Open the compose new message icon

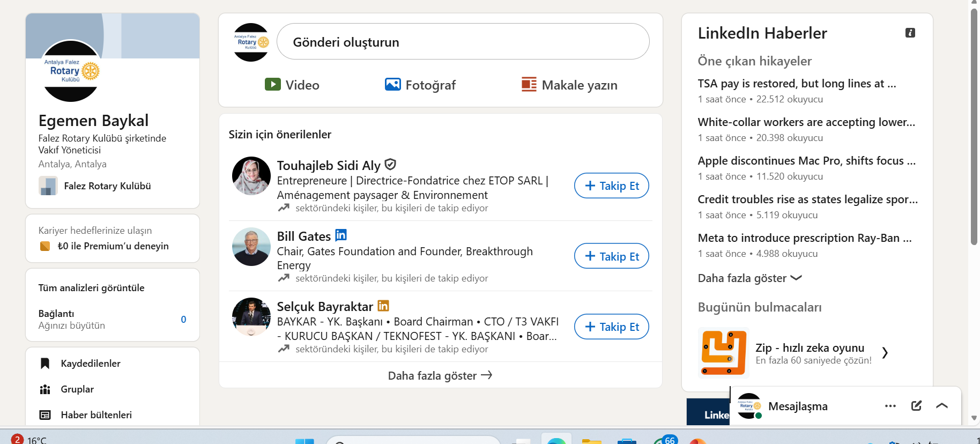pyautogui.click(x=916, y=406)
